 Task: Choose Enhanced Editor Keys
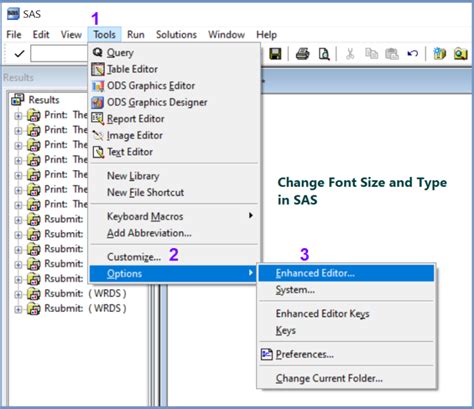347,314
